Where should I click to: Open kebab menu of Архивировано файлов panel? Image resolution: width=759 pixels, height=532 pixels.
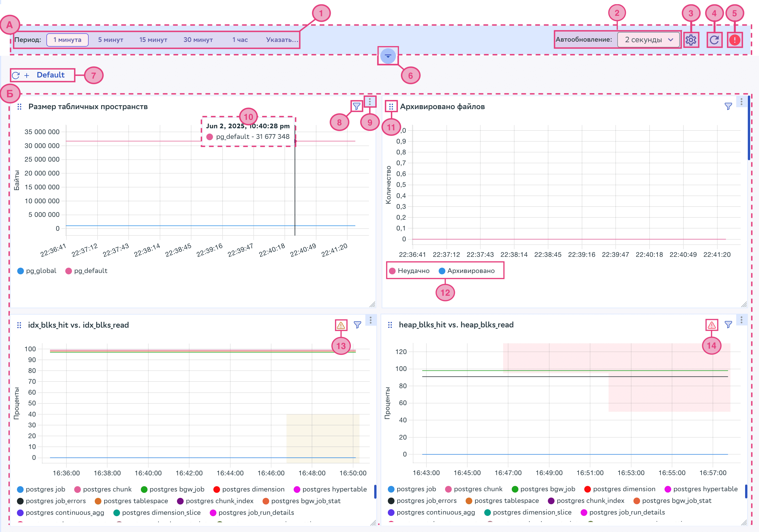tap(741, 101)
